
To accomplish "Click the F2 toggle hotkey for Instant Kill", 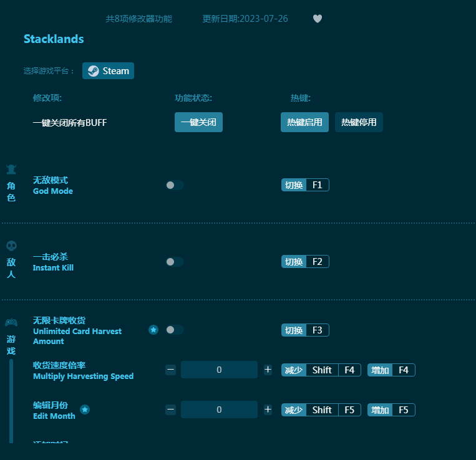I will coord(305,262).
